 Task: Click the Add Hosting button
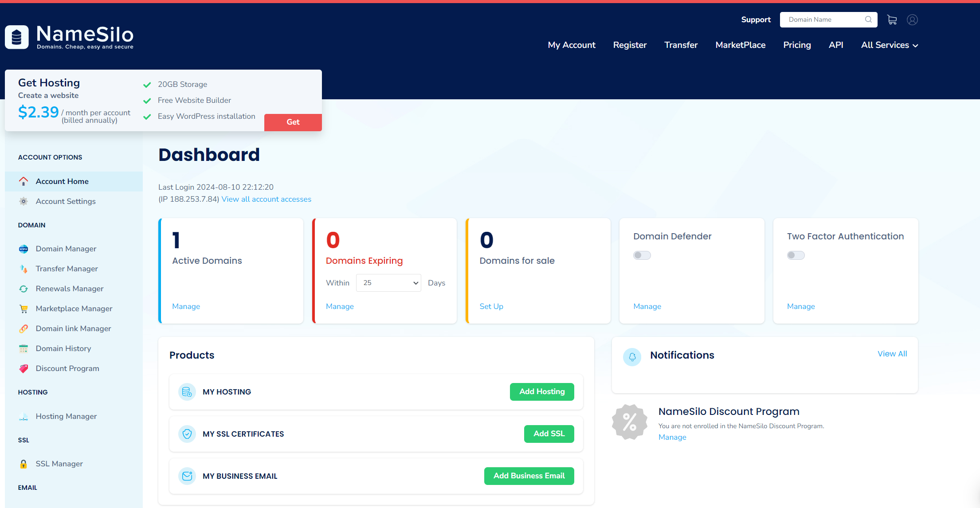[542, 391]
